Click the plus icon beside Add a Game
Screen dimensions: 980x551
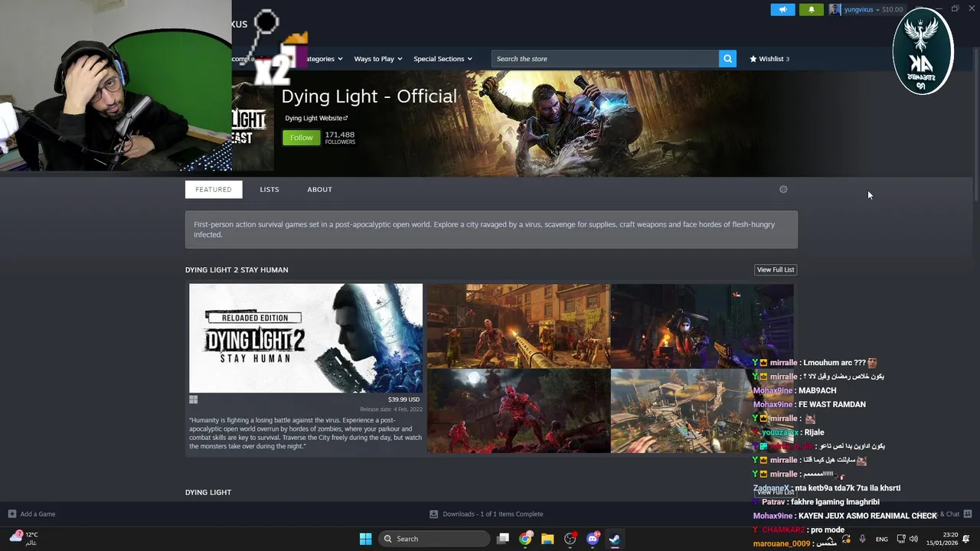pos(11,514)
